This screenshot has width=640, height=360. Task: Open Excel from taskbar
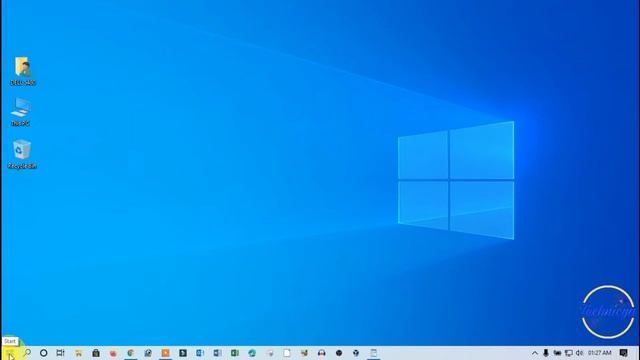pyautogui.click(x=235, y=353)
